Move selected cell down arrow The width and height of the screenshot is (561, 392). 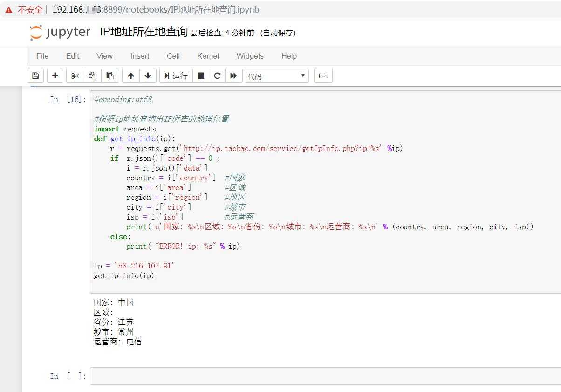click(148, 76)
